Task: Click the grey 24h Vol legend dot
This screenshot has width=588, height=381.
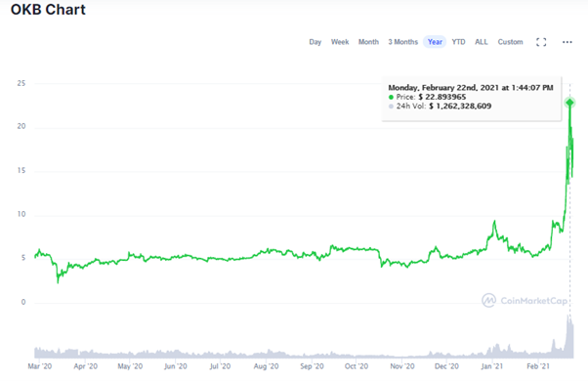Action: [x=391, y=106]
